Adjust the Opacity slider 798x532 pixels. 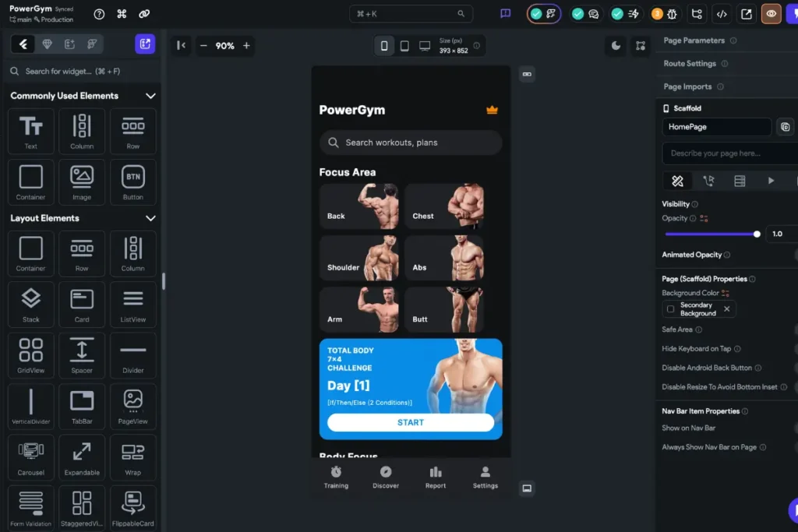coord(712,234)
